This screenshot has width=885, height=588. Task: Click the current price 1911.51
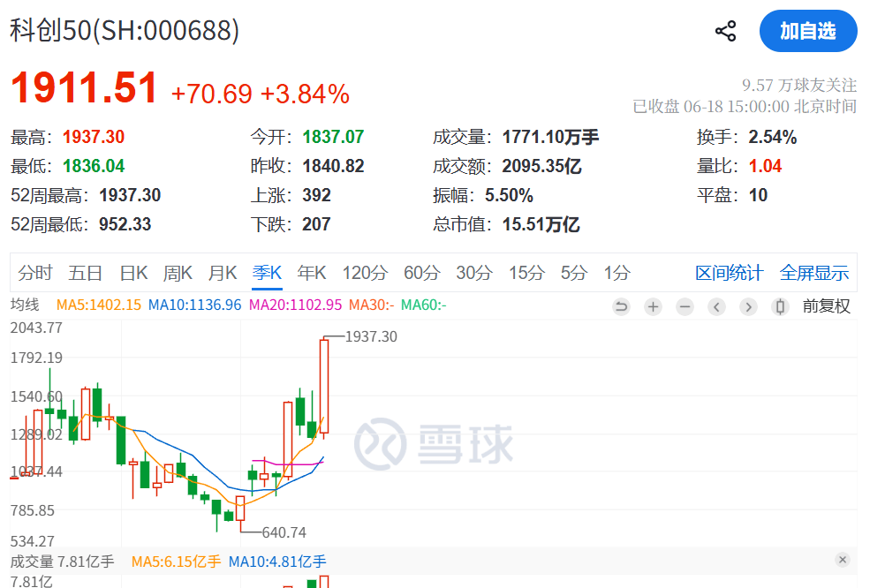(84, 88)
